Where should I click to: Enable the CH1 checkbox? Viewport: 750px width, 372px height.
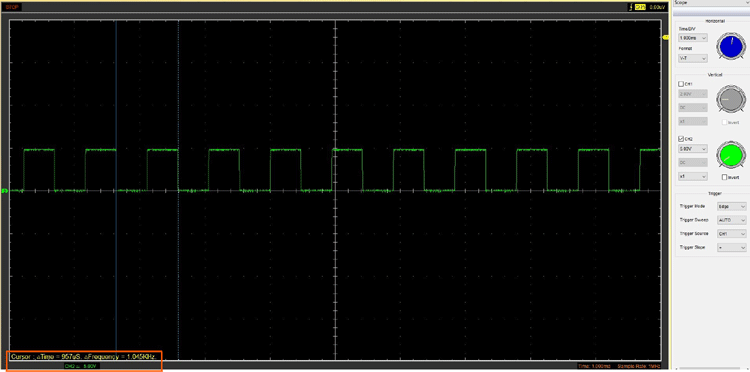coord(681,84)
